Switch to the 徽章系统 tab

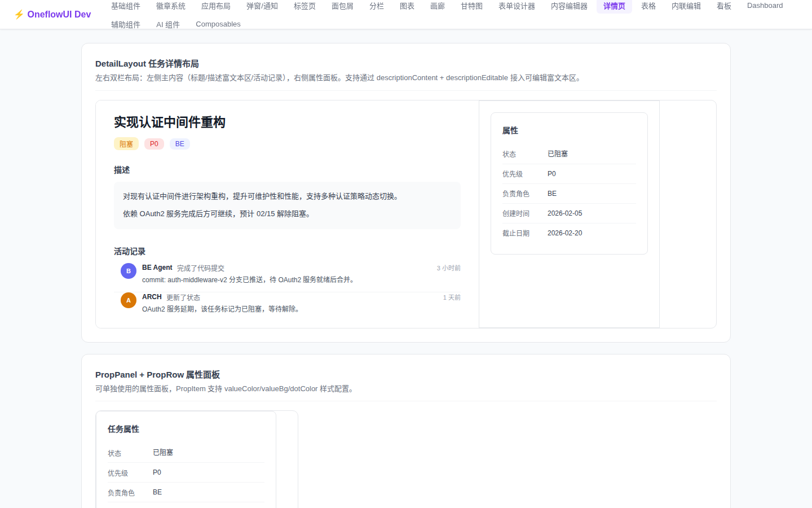coord(171,6)
